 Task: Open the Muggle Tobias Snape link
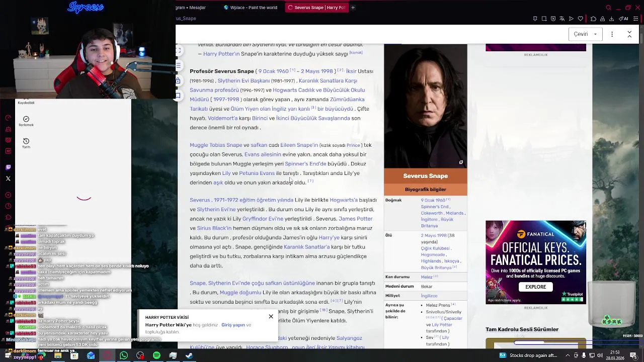(x=216, y=145)
